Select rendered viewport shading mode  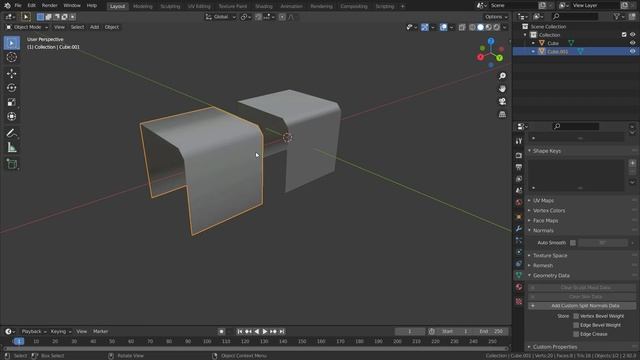pyautogui.click(x=496, y=27)
